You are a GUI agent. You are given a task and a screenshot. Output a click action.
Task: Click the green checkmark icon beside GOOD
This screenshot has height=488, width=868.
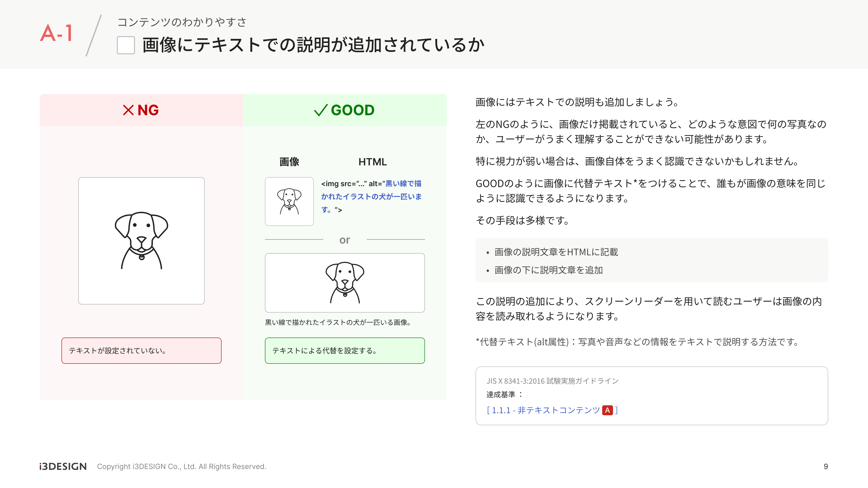[x=321, y=110]
